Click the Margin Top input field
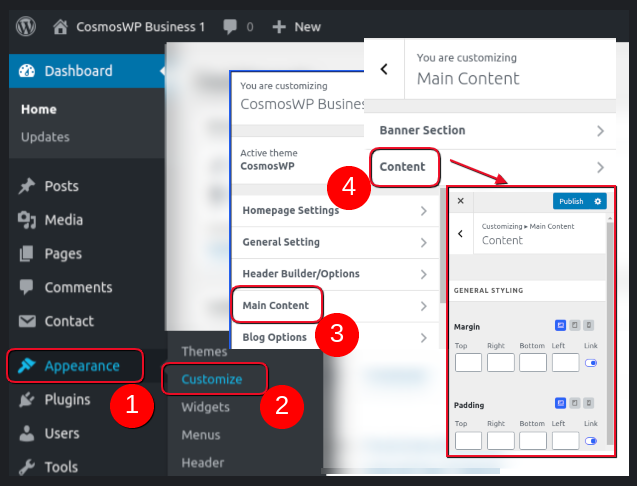This screenshot has height=486, width=637. pyautogui.click(x=468, y=362)
